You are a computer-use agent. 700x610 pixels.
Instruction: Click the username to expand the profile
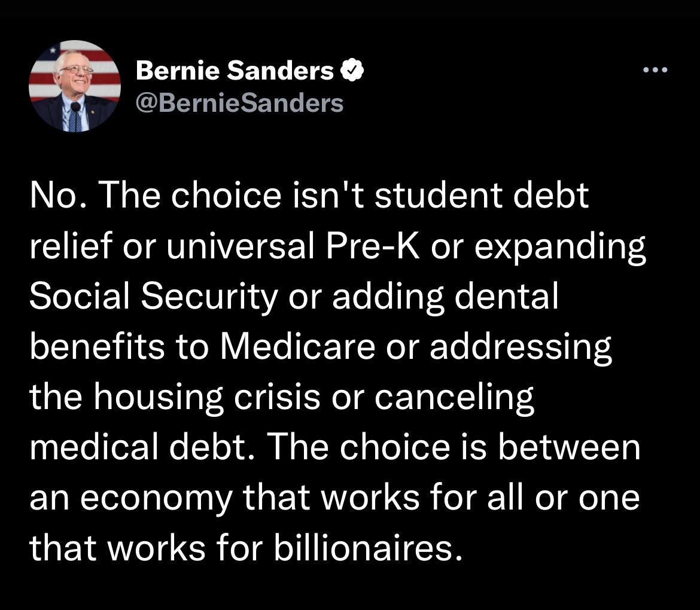coord(239,102)
